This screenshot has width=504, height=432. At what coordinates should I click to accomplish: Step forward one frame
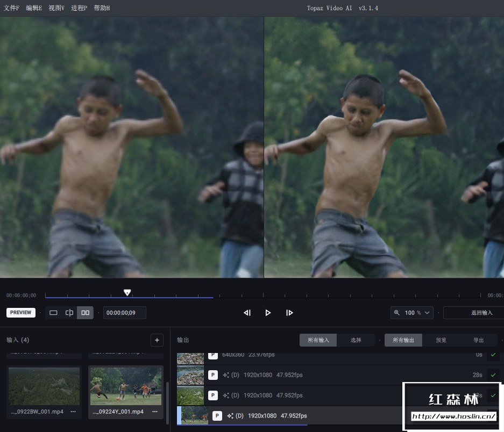pyautogui.click(x=289, y=313)
